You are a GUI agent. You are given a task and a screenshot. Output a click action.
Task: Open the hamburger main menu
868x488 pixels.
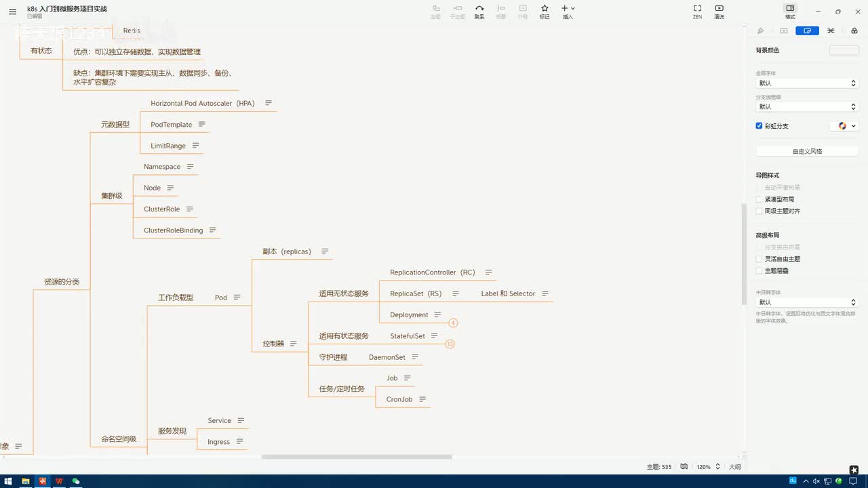click(x=12, y=12)
